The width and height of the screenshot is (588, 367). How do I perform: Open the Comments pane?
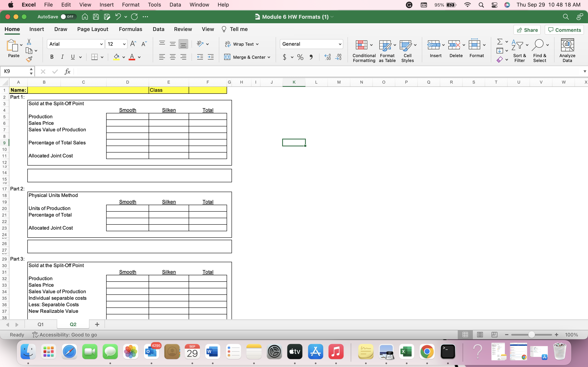pos(564,30)
